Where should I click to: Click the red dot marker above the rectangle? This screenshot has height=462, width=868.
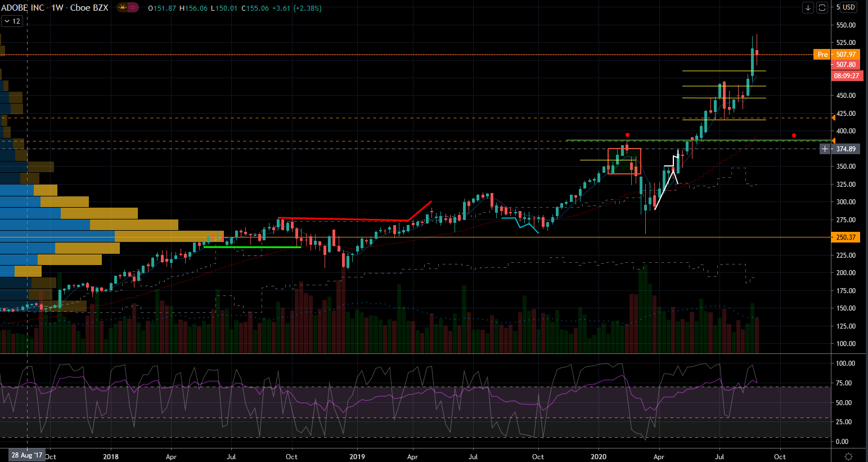(x=627, y=135)
